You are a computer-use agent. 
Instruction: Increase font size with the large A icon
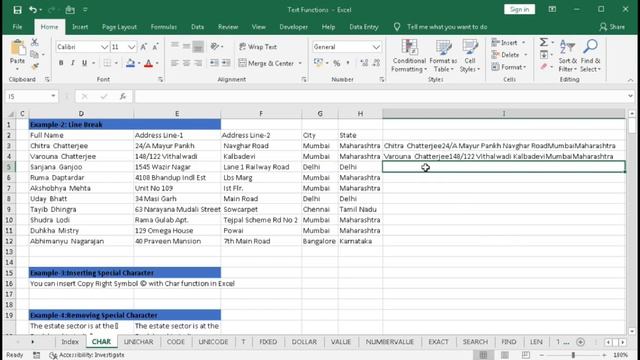point(144,47)
